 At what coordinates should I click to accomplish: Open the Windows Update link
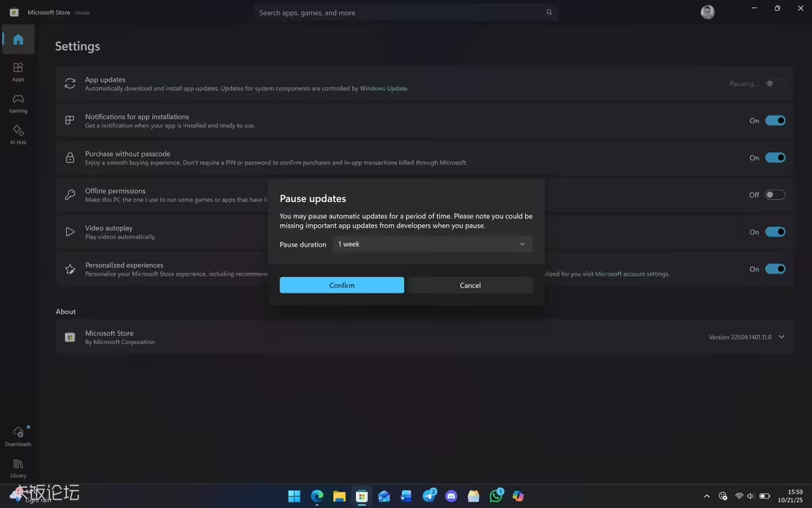coord(384,89)
